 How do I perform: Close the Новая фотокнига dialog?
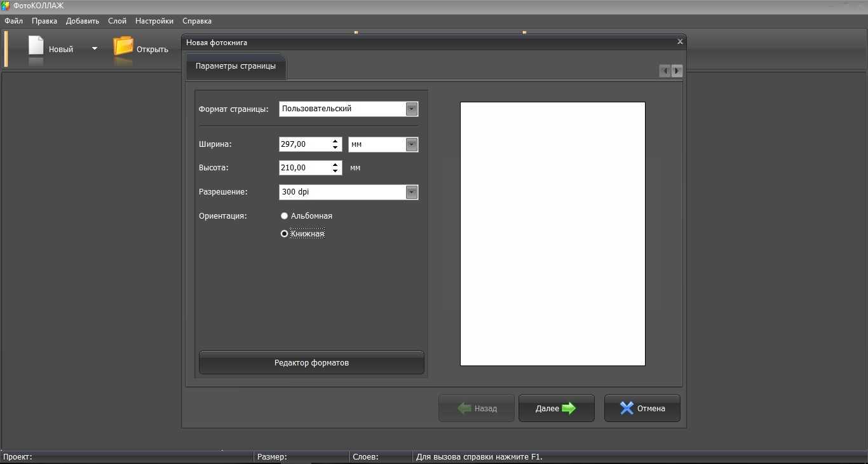click(680, 42)
